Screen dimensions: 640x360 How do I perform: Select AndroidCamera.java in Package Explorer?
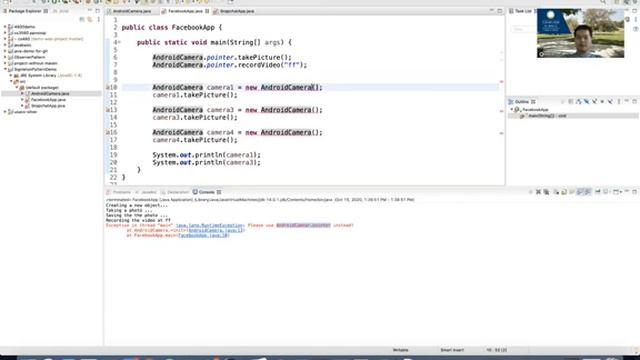click(50, 93)
